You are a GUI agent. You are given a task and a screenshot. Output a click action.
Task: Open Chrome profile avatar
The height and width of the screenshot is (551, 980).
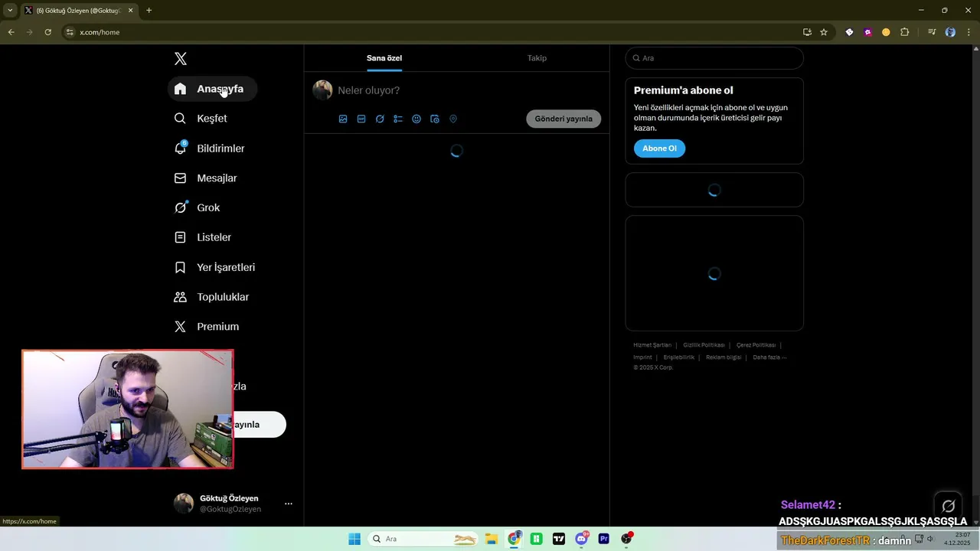[950, 32]
